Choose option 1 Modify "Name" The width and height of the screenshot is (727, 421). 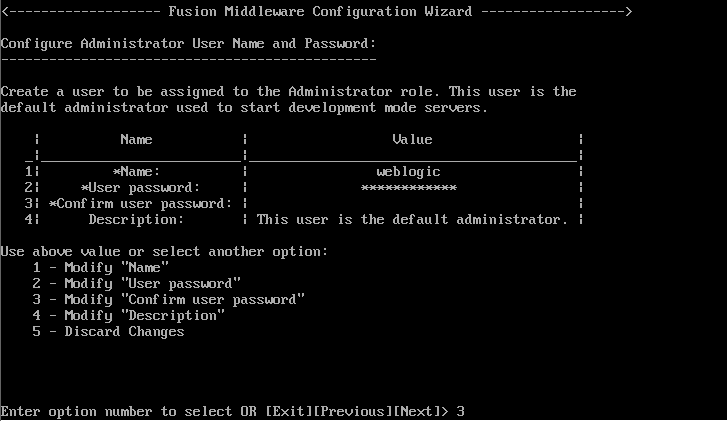[101, 268]
